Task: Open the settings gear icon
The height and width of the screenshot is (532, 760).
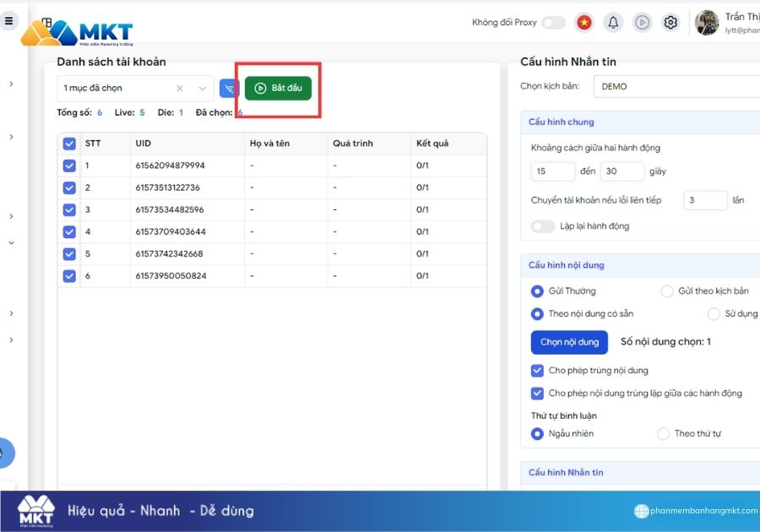Action: point(670,22)
